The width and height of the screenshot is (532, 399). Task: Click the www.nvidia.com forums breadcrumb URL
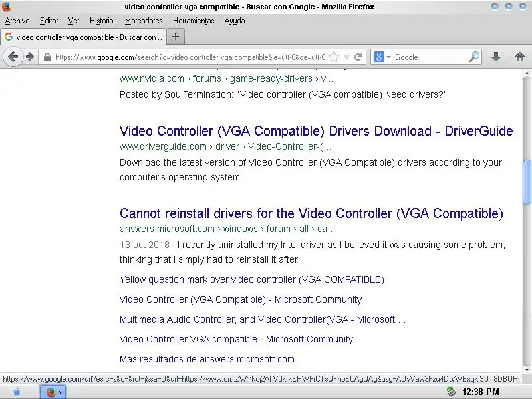click(x=226, y=78)
